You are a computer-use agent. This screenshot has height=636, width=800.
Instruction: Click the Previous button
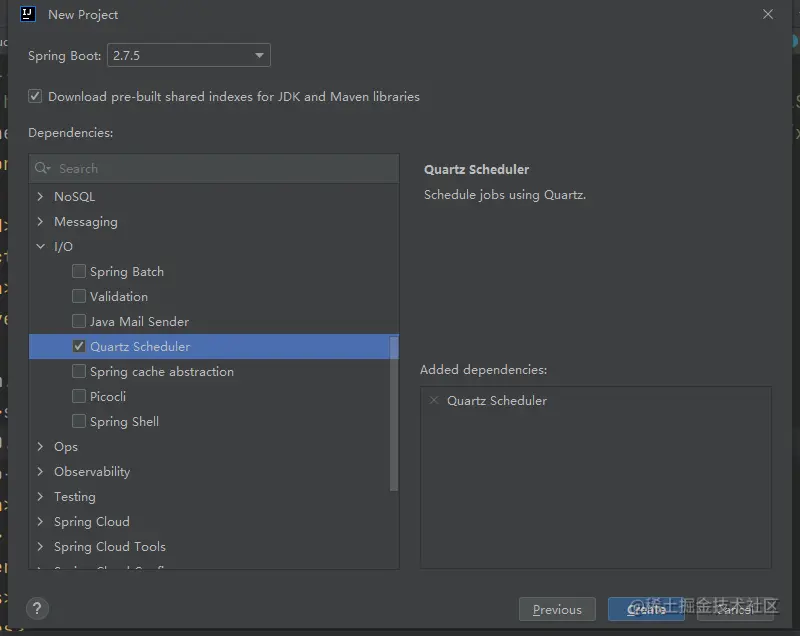click(557, 609)
